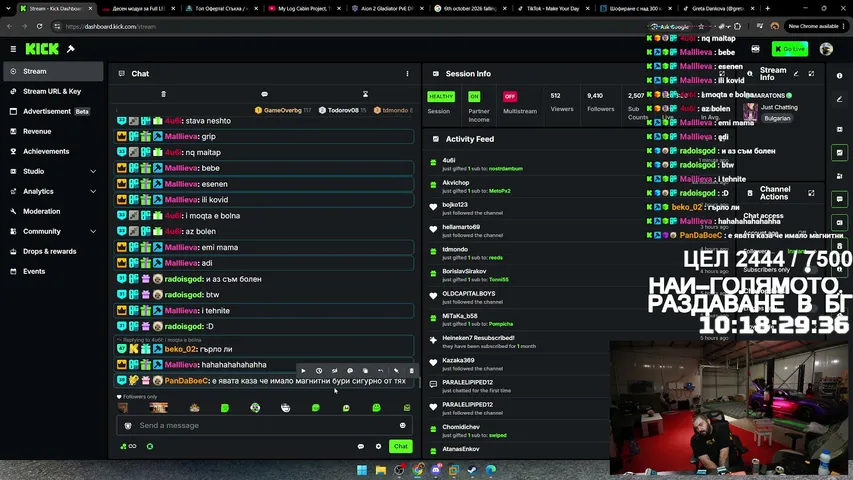Image resolution: width=853 pixels, height=480 pixels.
Task: Click the green circle icon below message box
Action: 150,446
